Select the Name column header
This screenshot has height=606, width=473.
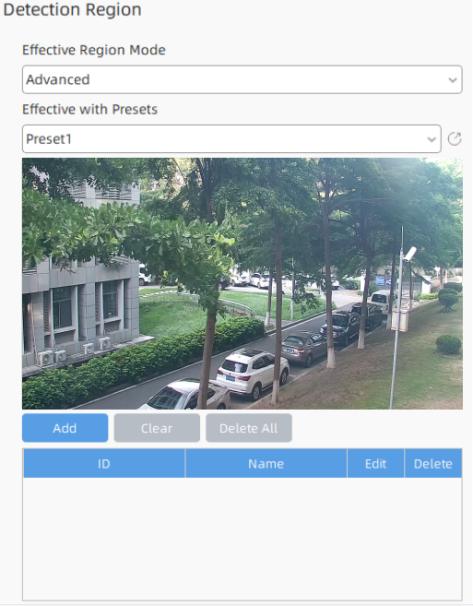coord(266,463)
